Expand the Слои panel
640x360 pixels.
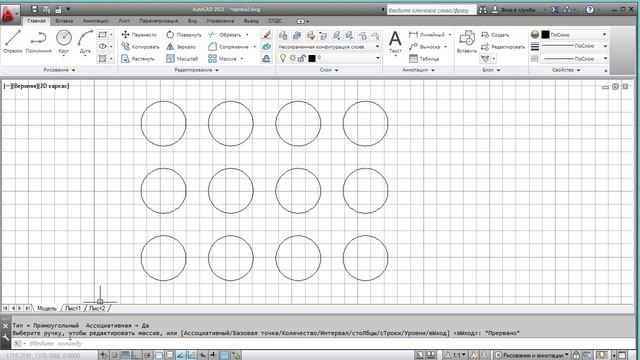click(x=329, y=70)
